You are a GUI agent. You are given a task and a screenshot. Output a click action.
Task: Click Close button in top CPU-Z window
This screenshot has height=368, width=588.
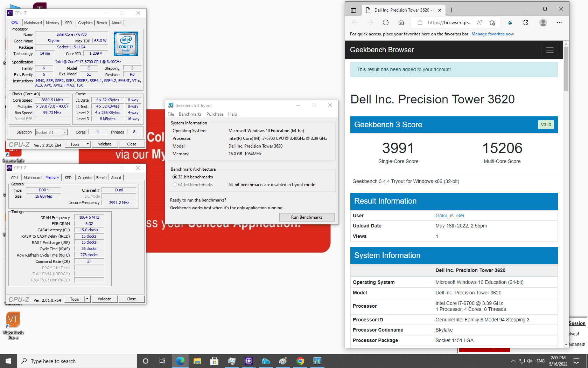click(132, 144)
